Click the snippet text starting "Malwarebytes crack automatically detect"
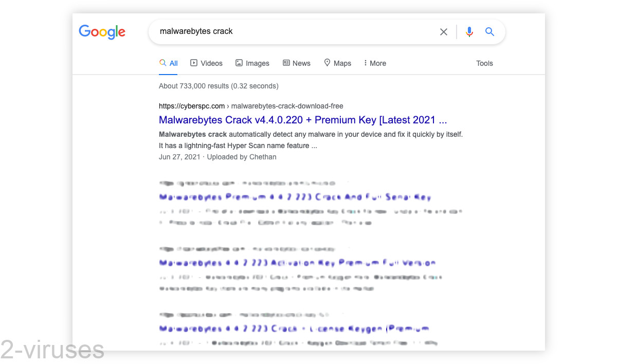Image resolution: width=617 pixels, height=364 pixels. tap(311, 140)
